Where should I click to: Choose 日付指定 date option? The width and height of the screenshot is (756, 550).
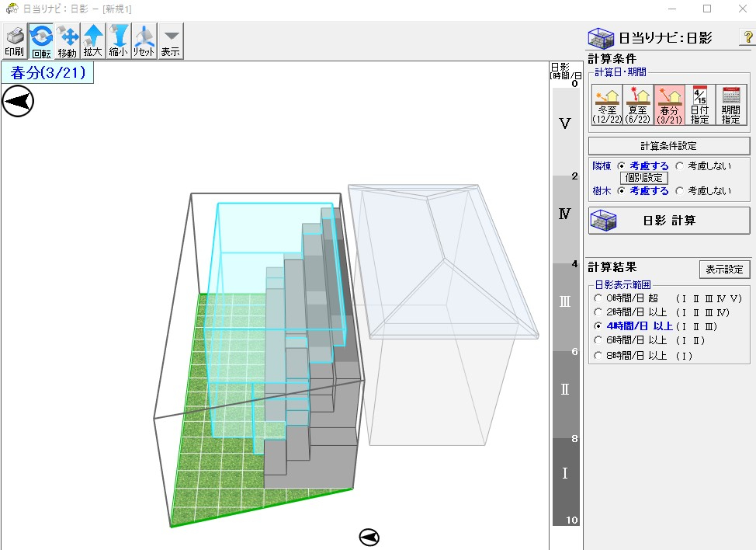700,105
